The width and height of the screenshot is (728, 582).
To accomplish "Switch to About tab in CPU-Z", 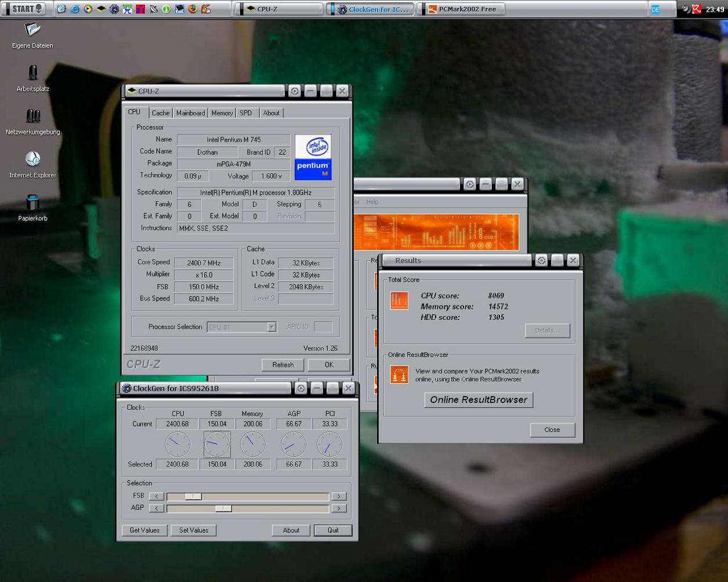I will (x=271, y=113).
